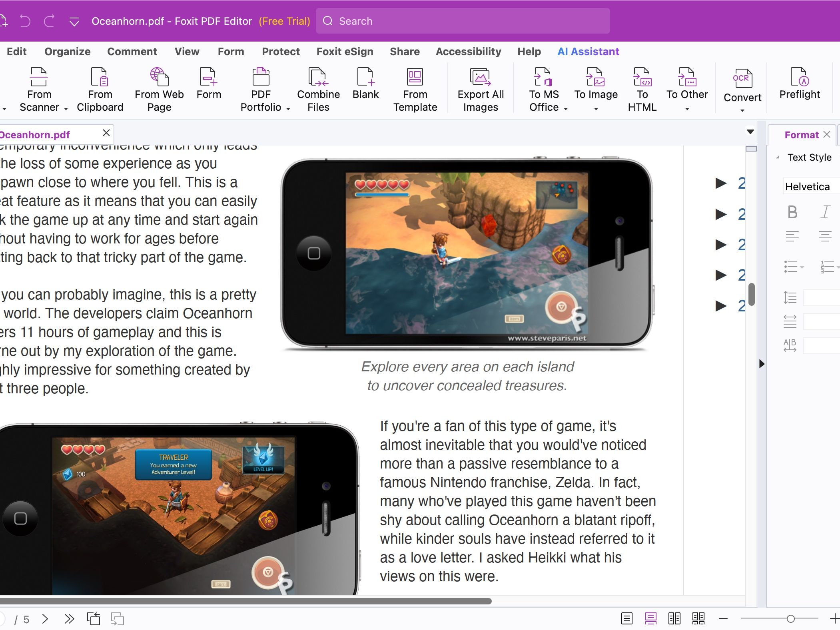Go to the next page arrow
840x630 pixels.
tap(45, 619)
